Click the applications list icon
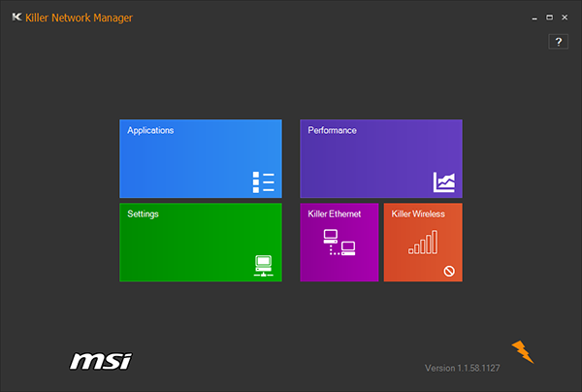Viewport: 582px width, 392px height. [264, 182]
